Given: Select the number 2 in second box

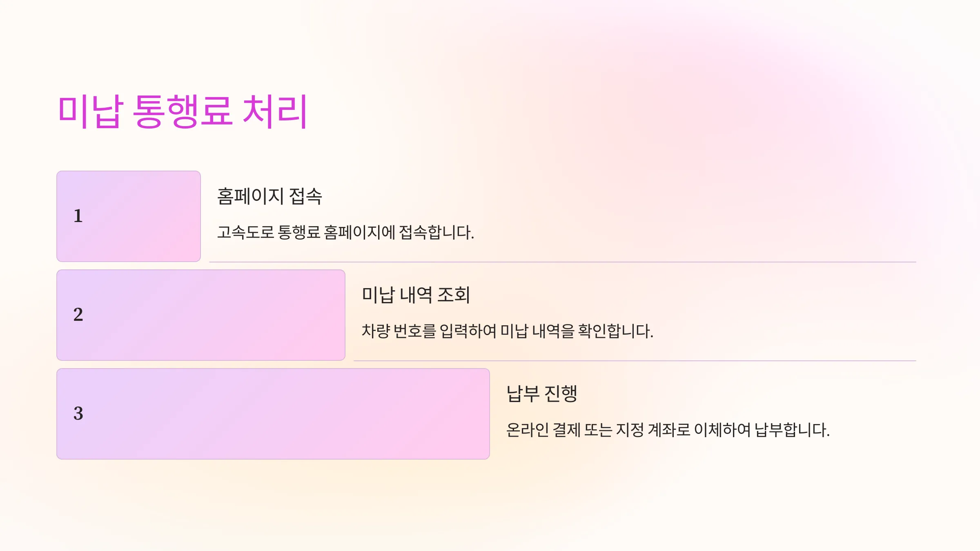Looking at the screenshot, I should pyautogui.click(x=78, y=315).
